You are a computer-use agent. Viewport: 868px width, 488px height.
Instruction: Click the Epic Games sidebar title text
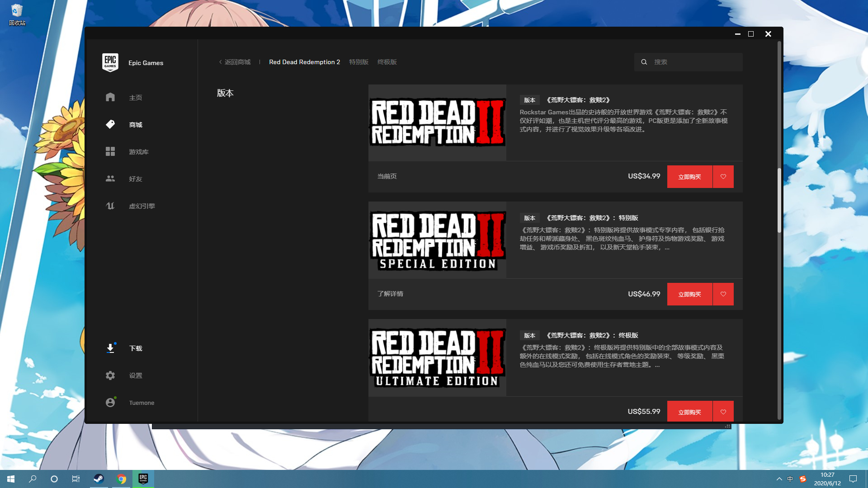coord(146,63)
